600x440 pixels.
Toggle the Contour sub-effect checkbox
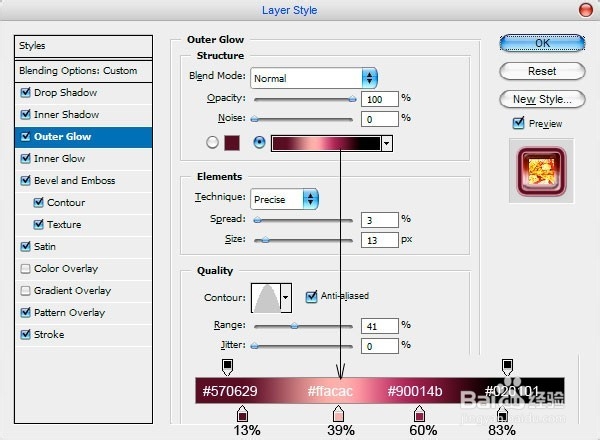coord(38,202)
